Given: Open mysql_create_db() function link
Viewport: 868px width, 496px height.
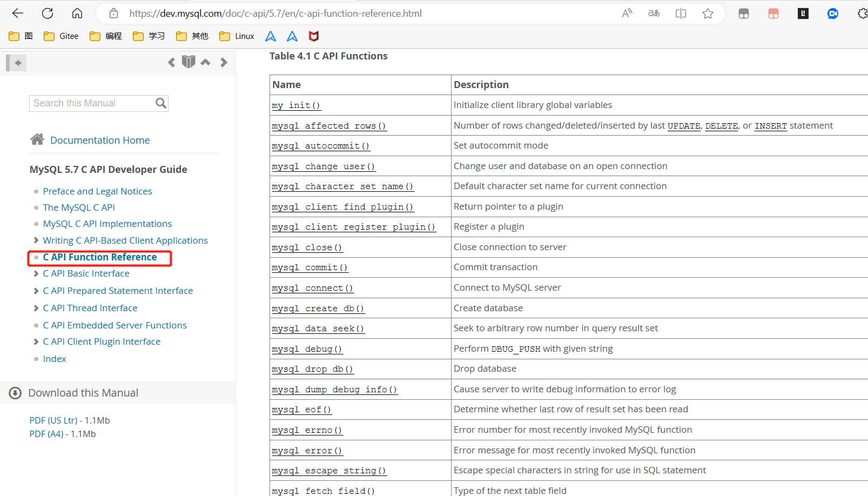Looking at the screenshot, I should point(318,309).
